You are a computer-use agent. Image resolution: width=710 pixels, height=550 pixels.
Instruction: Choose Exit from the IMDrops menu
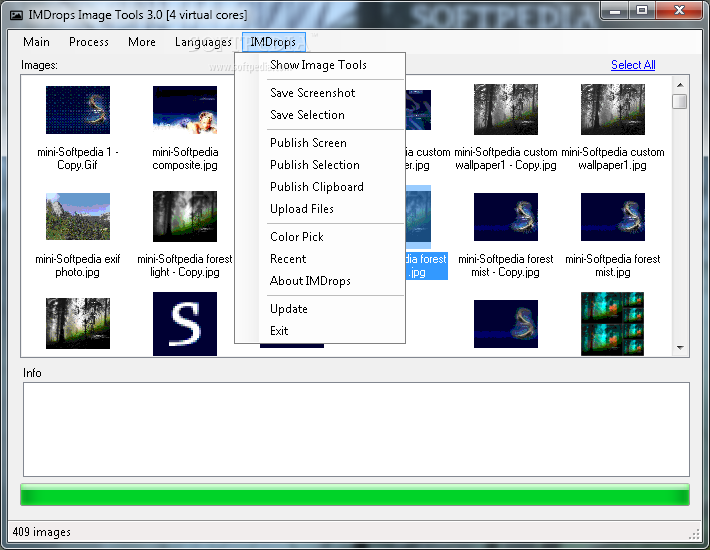click(x=279, y=331)
